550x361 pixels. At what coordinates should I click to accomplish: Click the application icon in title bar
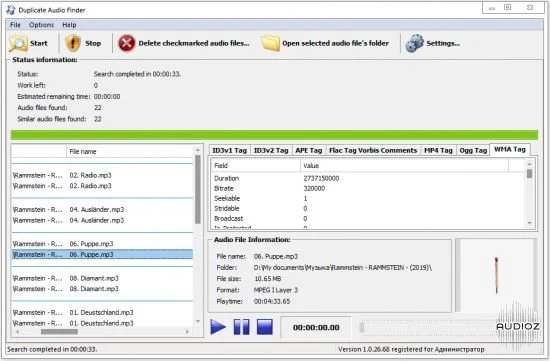pyautogui.click(x=11, y=10)
